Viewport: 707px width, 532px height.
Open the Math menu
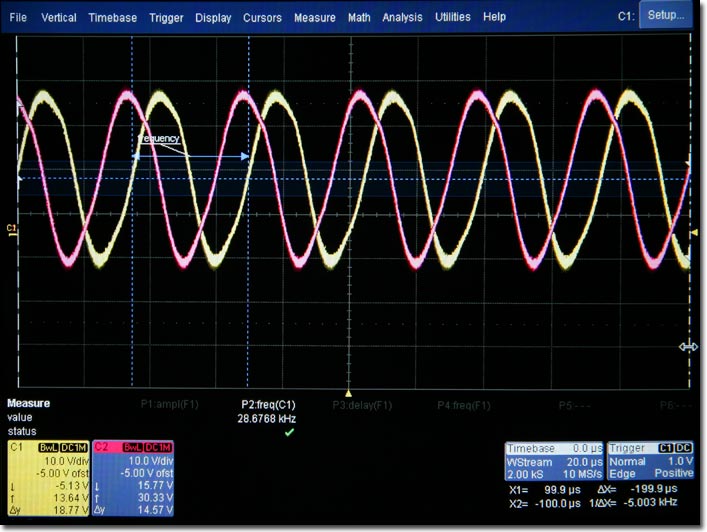pyautogui.click(x=359, y=17)
